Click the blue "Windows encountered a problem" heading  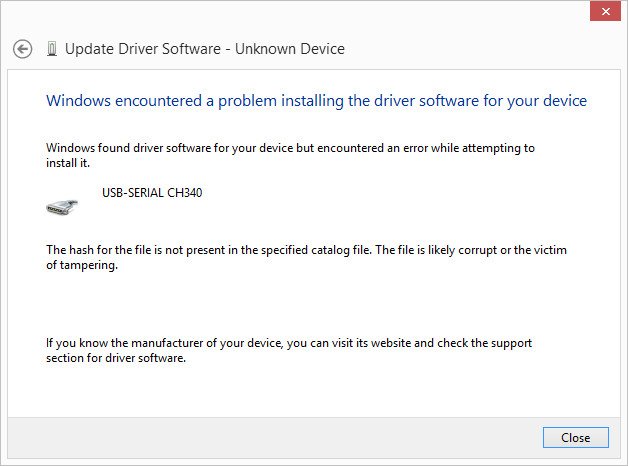pyautogui.click(x=316, y=101)
